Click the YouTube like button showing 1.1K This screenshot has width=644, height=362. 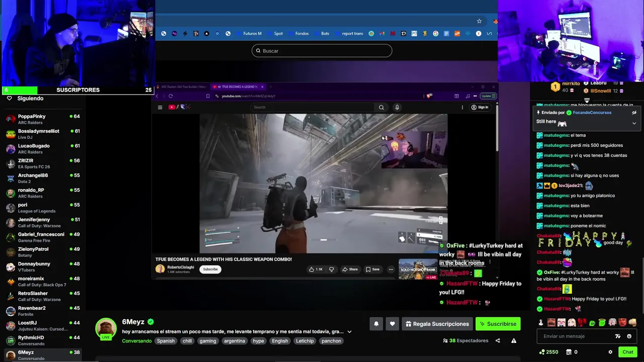pos(316,269)
